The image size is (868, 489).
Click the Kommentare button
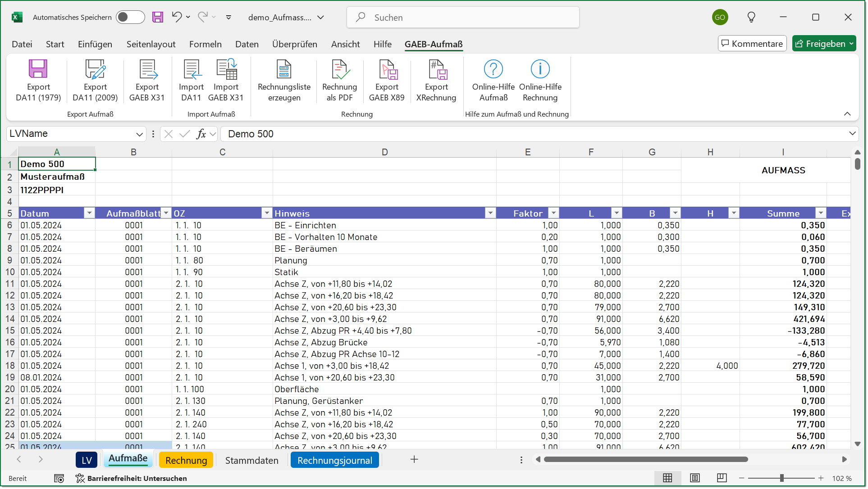click(752, 43)
